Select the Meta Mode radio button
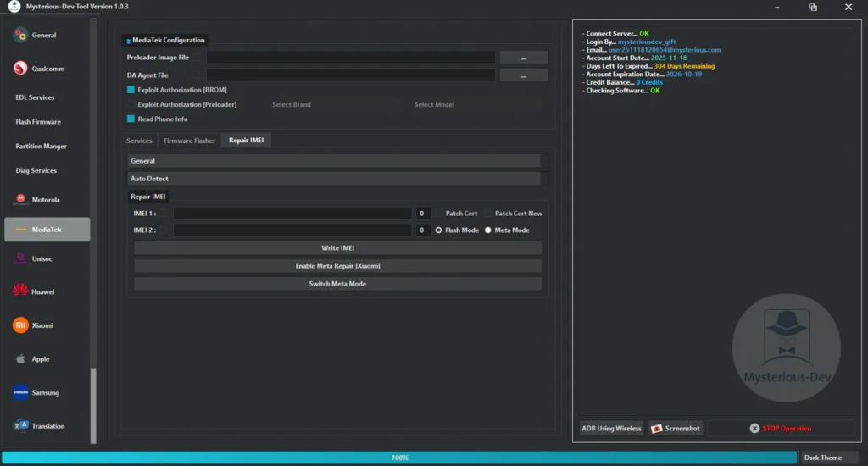Screen dimensions: 868x466 click(488, 230)
